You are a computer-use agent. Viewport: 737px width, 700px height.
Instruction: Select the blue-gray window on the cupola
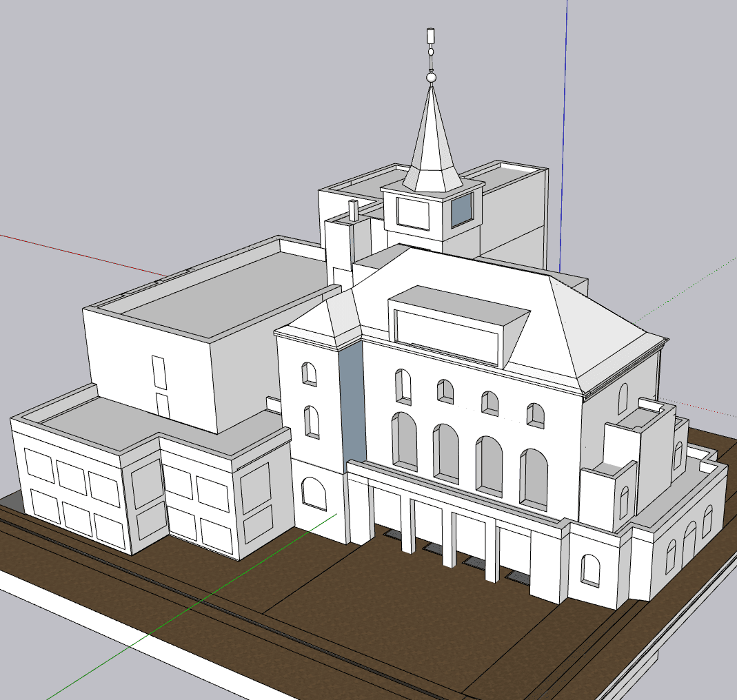pyautogui.click(x=461, y=210)
